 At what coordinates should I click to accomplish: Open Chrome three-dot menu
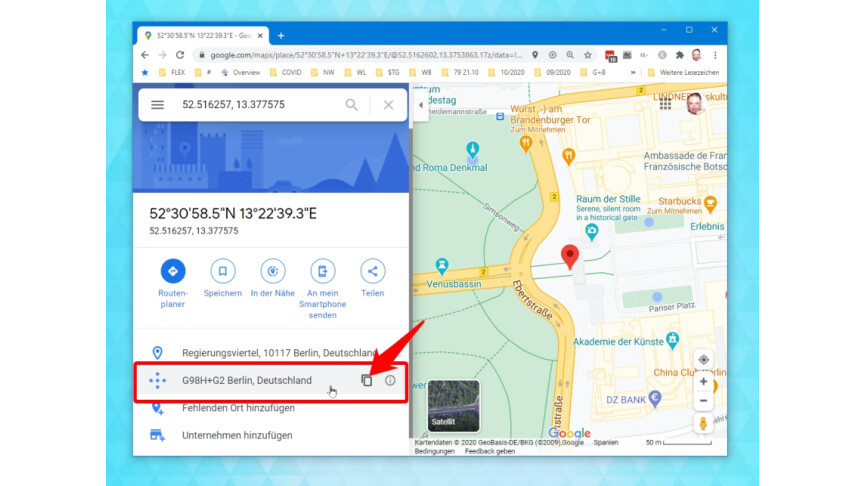coord(715,55)
